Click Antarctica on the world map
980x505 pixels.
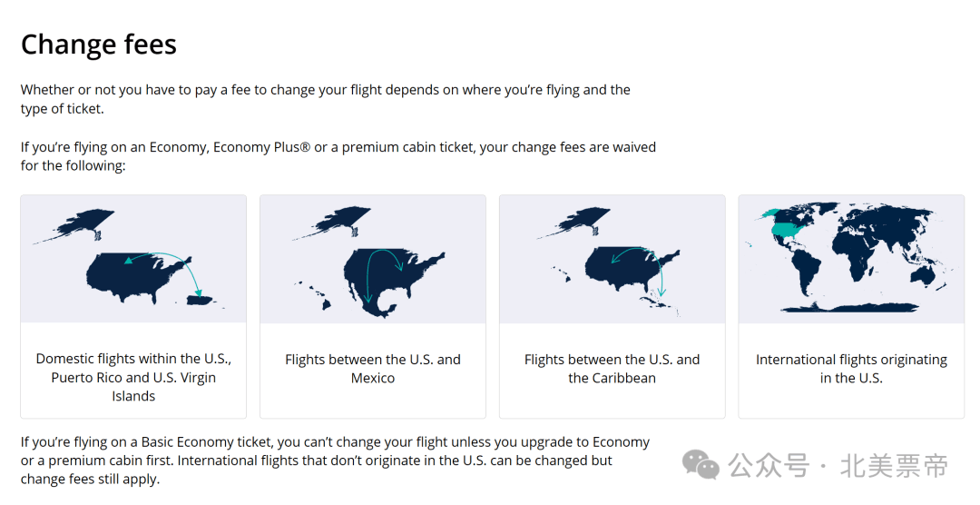tap(850, 307)
